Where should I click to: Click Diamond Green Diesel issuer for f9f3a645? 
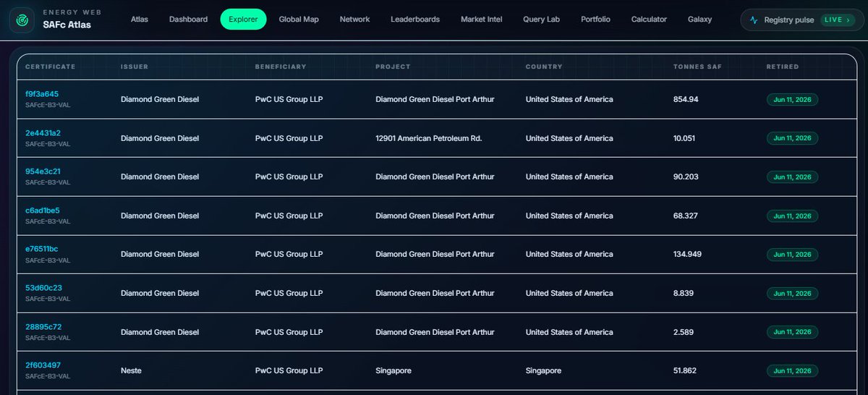coord(160,99)
